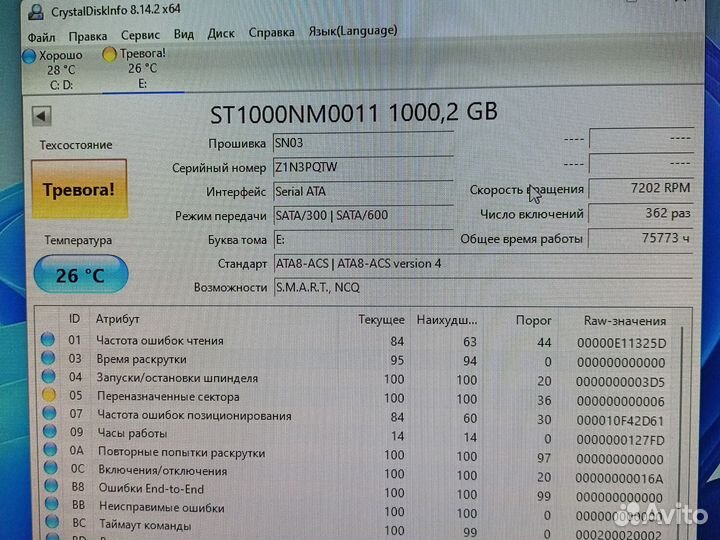Click the disk title ST1000NM0011 1000,2 GB
Image resolution: width=720 pixels, height=540 pixels.
coord(354,113)
